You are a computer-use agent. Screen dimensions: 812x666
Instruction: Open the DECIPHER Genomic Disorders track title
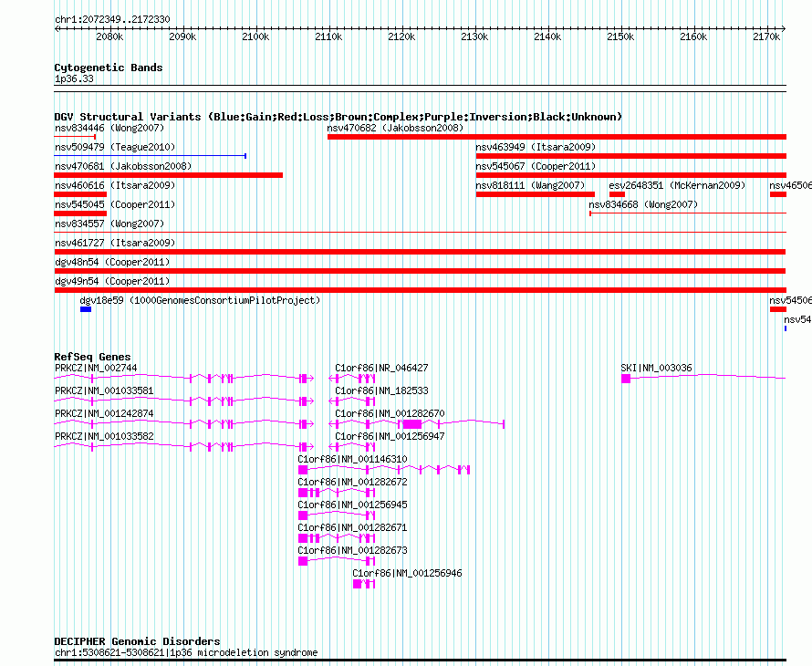pyautogui.click(x=137, y=641)
